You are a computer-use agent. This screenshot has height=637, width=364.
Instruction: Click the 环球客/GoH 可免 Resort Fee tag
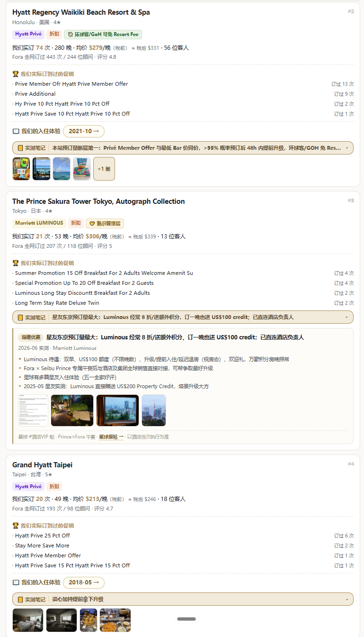pyautogui.click(x=103, y=34)
